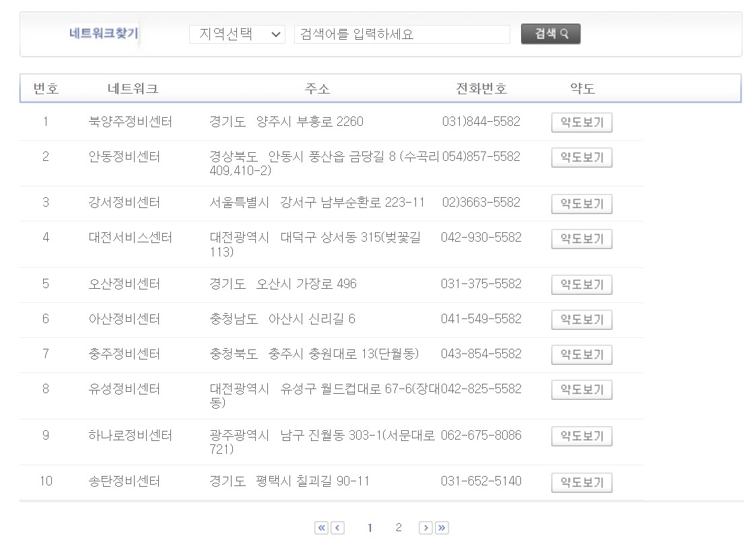View map for 송탄정비센터
Viewport: 756px width, 546px height.
coord(582,482)
